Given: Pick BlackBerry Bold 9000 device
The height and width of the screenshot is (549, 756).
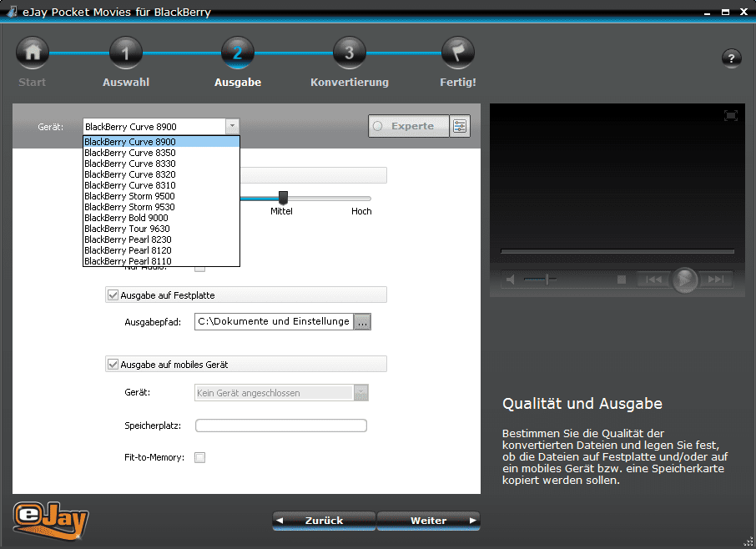Looking at the screenshot, I should (126, 218).
